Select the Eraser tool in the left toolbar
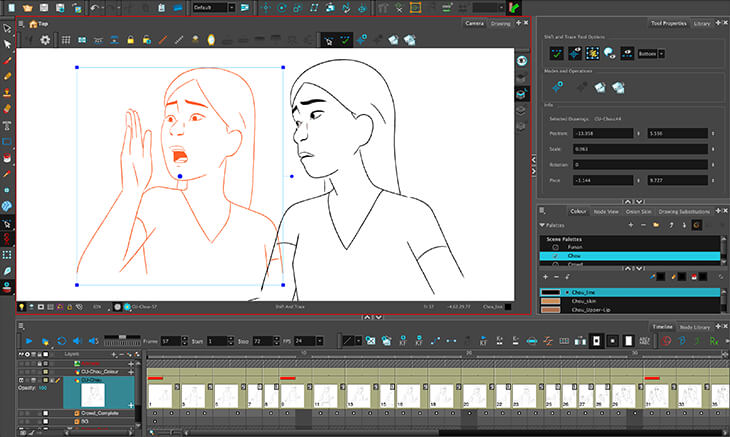This screenshot has width=730, height=437. pos(7,109)
